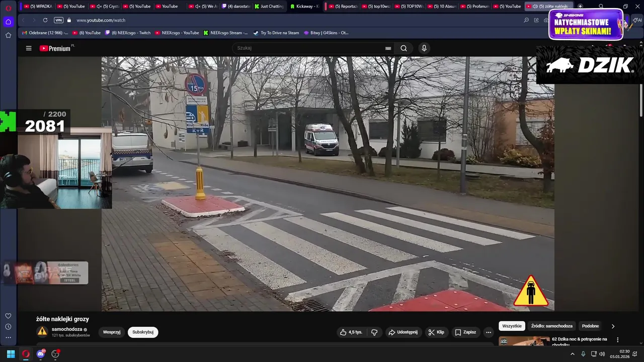Open Opera home icon in sidebar
644x362 pixels.
(x=8, y=22)
